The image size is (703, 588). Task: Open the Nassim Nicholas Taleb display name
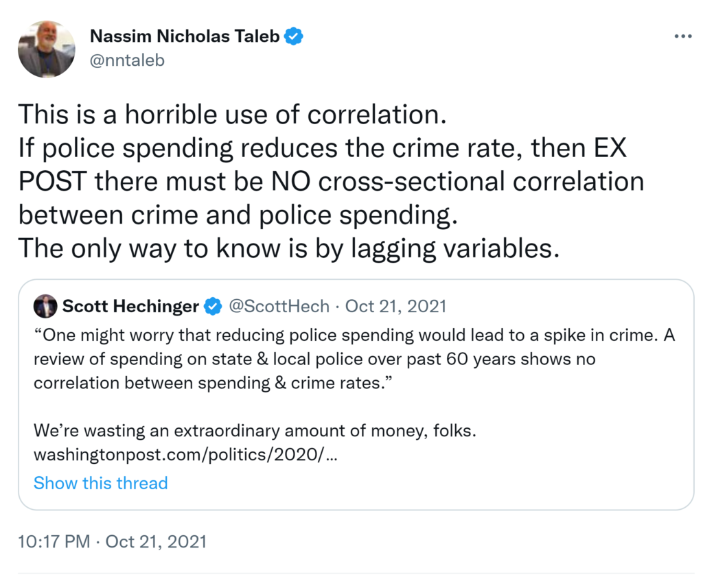coord(185,36)
